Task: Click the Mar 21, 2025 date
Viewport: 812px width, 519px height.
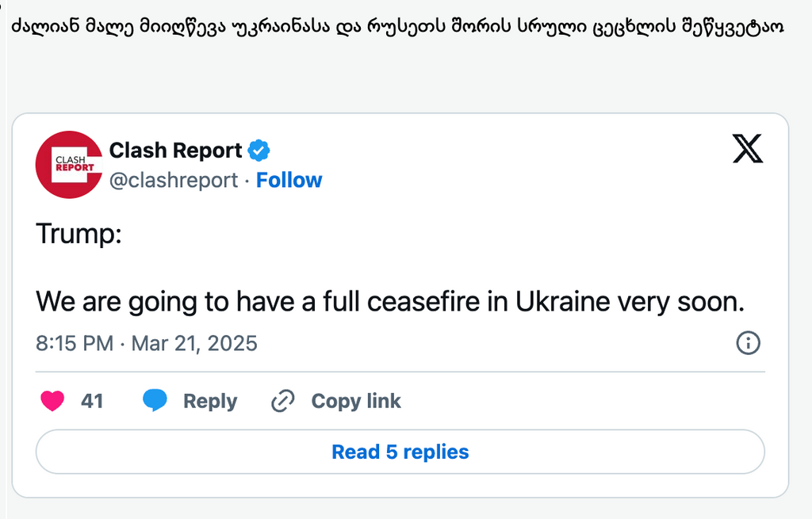Action: pos(194,343)
